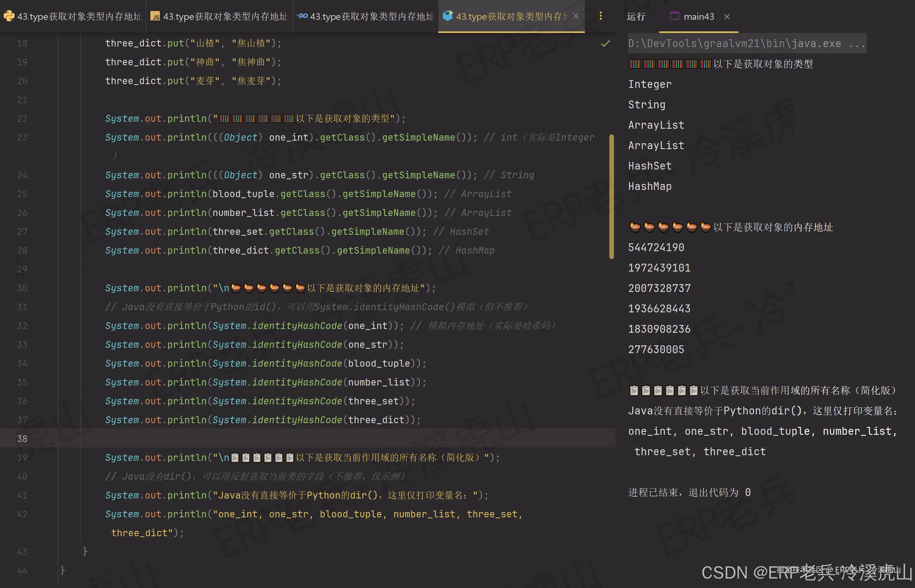Click closing brace on line 43
The width and height of the screenshot is (915, 588).
click(85, 551)
